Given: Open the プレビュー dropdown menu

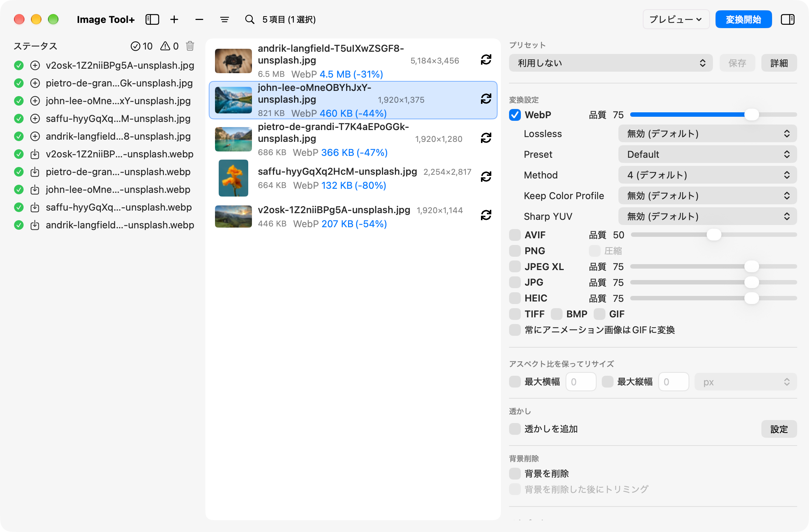Looking at the screenshot, I should pos(676,20).
